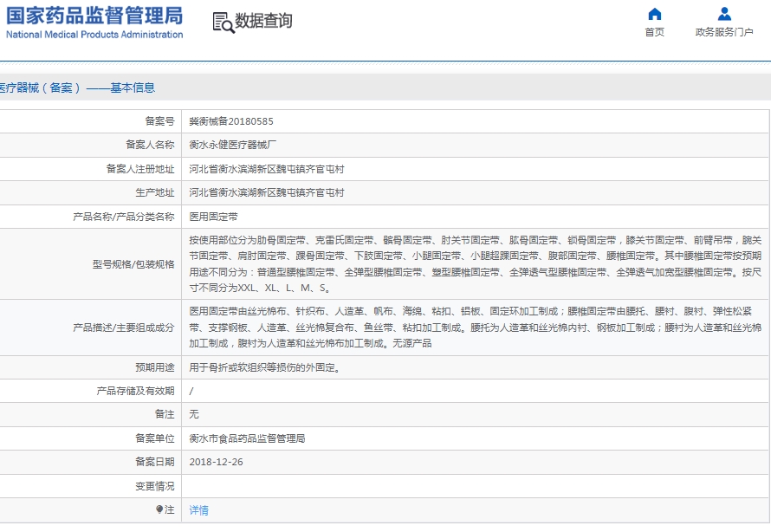Click the 首页 text link
This screenshot has width=771, height=532.
point(655,31)
